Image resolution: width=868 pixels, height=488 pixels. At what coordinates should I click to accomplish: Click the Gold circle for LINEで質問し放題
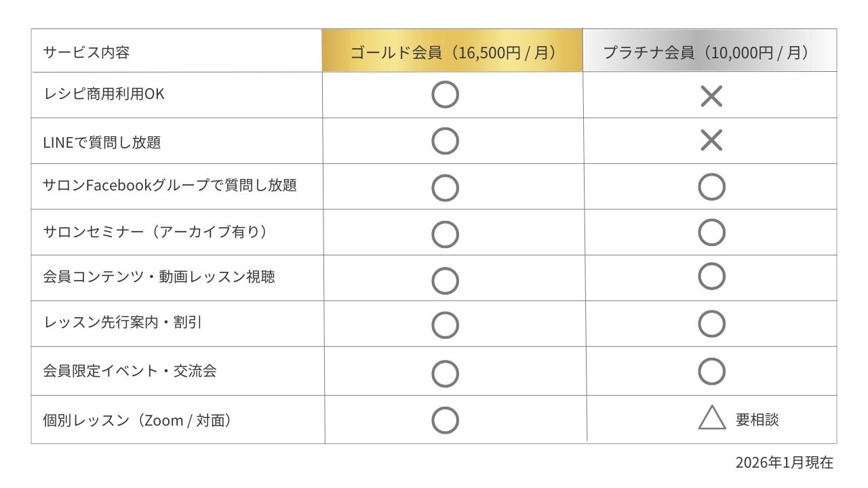(445, 141)
